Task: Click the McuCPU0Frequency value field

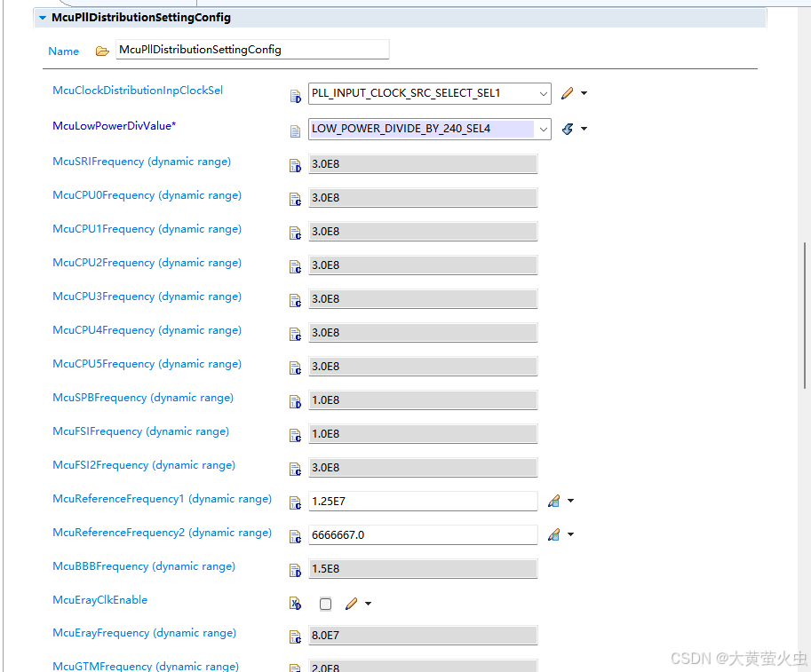Action: click(x=423, y=198)
